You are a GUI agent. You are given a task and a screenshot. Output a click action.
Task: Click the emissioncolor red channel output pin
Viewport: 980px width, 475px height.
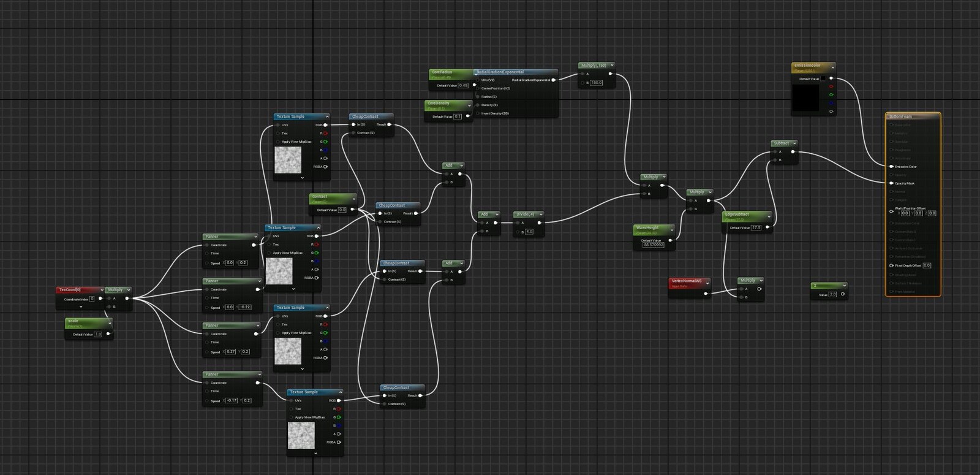point(831,86)
